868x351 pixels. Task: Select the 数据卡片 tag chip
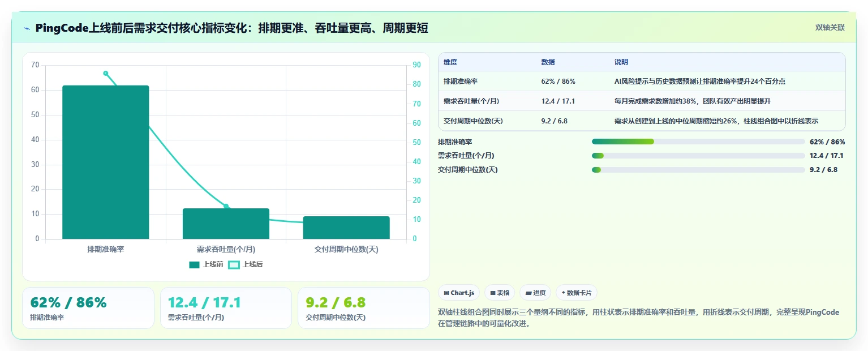pyautogui.click(x=577, y=293)
